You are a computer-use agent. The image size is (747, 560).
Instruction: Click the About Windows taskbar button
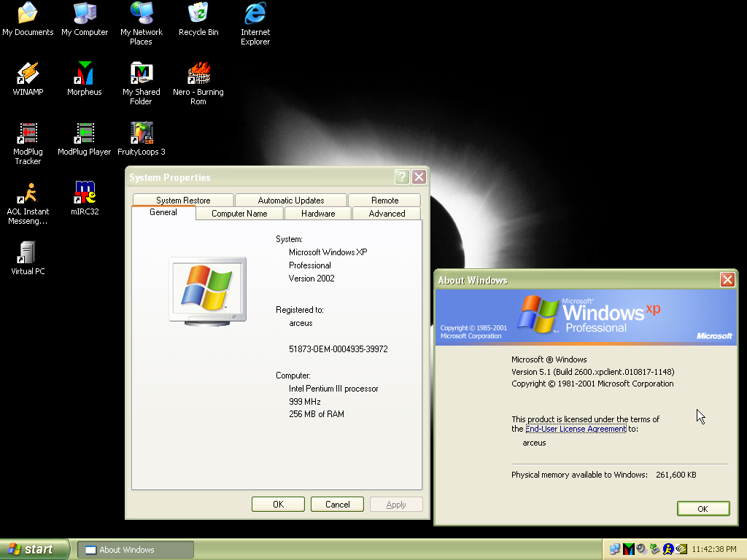135,550
